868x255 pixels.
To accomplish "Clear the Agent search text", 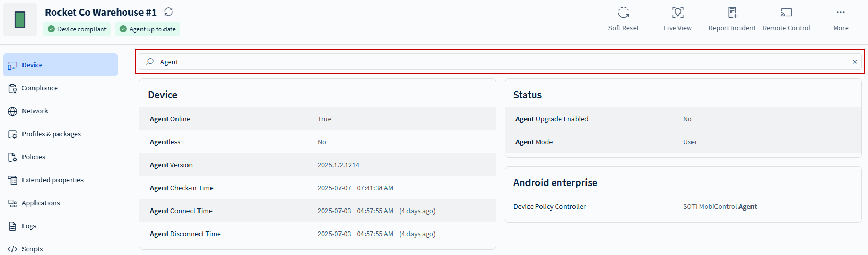I will 855,62.
